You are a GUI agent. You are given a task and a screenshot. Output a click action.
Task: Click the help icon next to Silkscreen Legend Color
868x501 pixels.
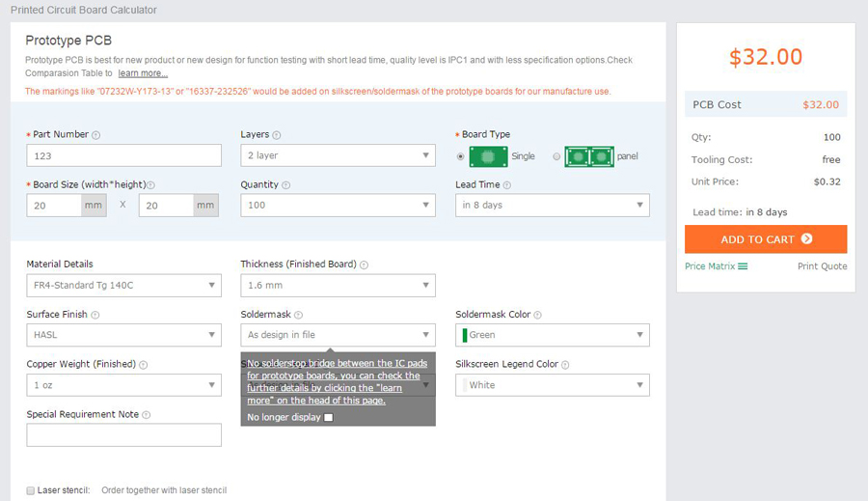[x=564, y=365]
